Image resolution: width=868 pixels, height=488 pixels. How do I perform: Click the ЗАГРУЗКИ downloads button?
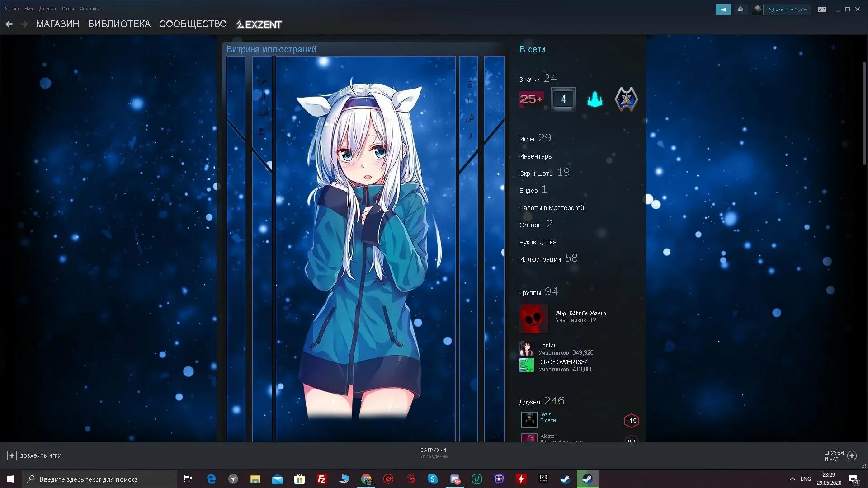pyautogui.click(x=433, y=450)
